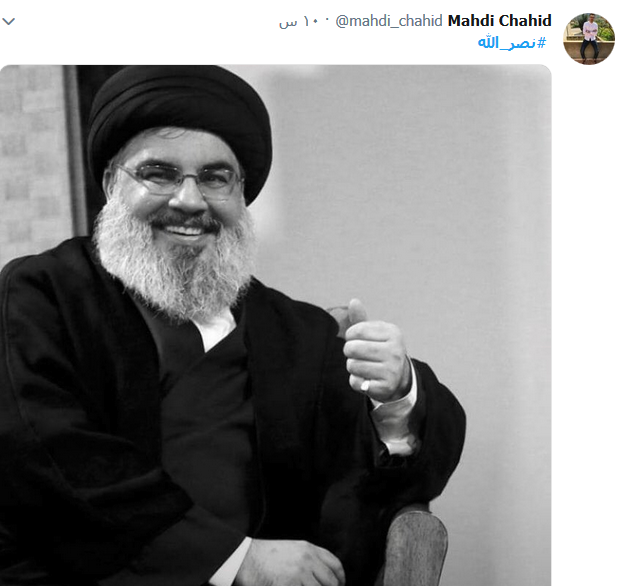Expand the down-arrow caret on the tweet
617x586 pixels.
9,21
